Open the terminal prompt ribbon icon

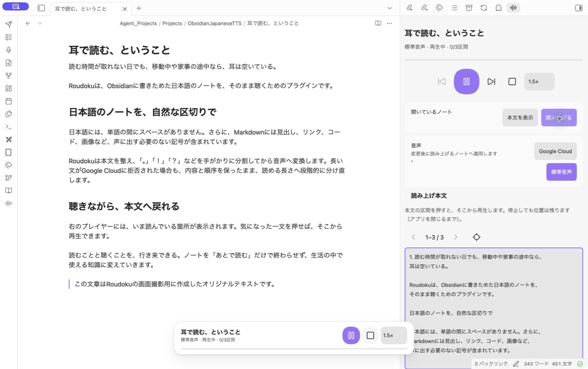pos(9,127)
